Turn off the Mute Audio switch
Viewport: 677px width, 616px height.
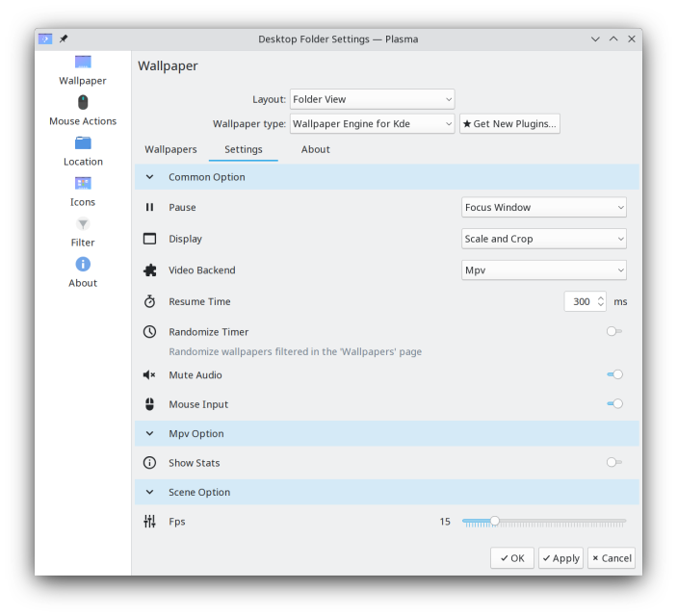point(614,374)
